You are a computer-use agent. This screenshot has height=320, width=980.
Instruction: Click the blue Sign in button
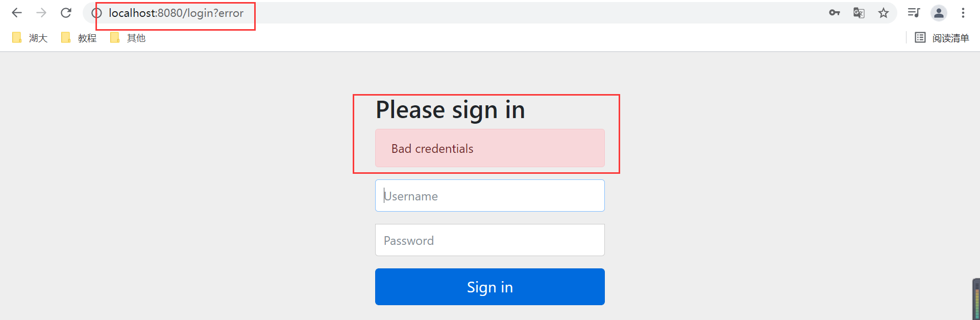[490, 287]
